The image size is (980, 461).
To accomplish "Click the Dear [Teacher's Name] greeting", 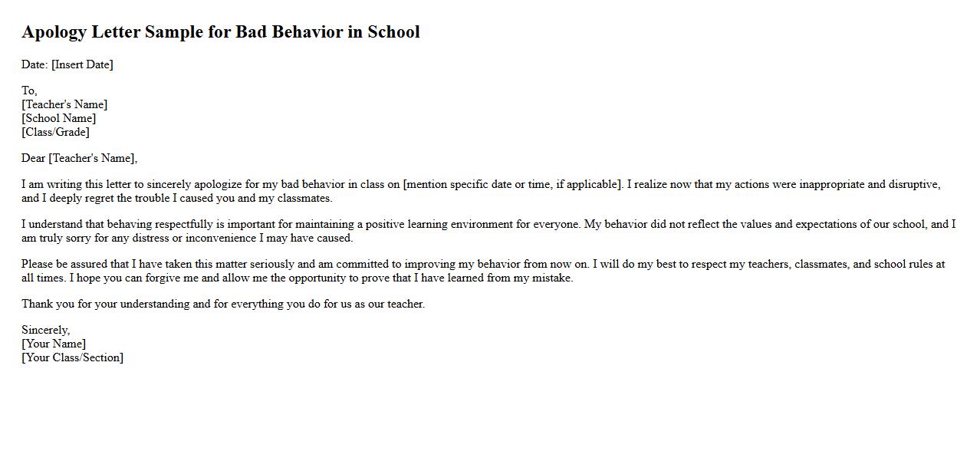I will coord(79,158).
